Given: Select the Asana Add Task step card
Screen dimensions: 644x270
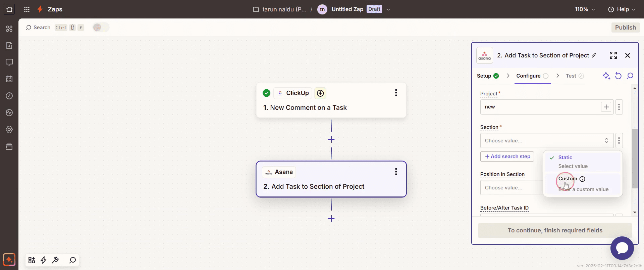Looking at the screenshot, I should click(331, 179).
